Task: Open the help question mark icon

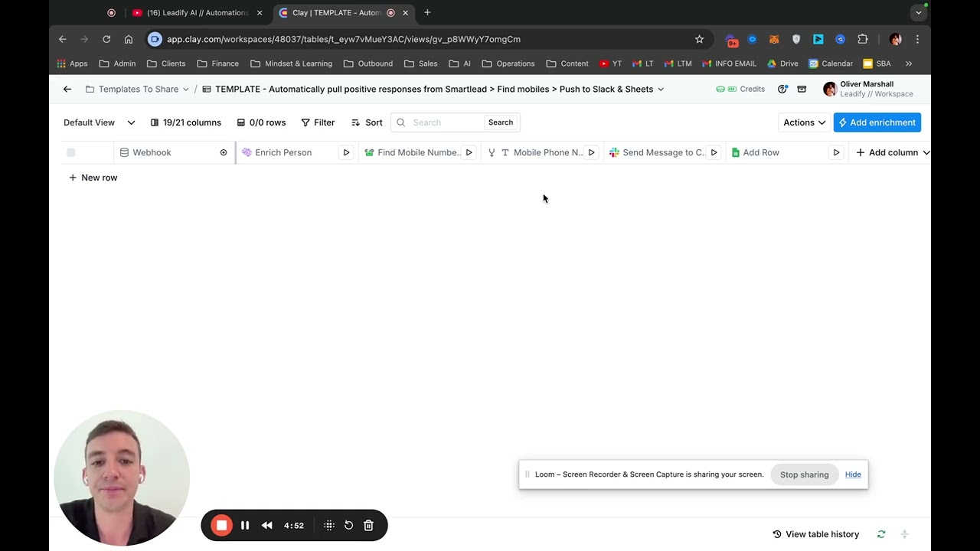Action: pyautogui.click(x=782, y=89)
